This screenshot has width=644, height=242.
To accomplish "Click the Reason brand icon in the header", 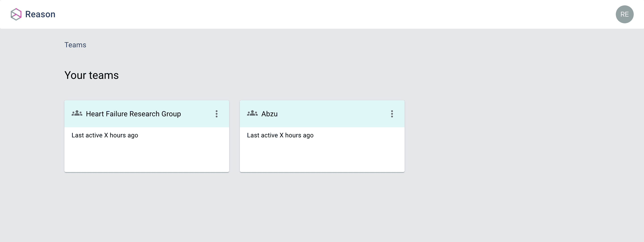I will click(x=16, y=14).
